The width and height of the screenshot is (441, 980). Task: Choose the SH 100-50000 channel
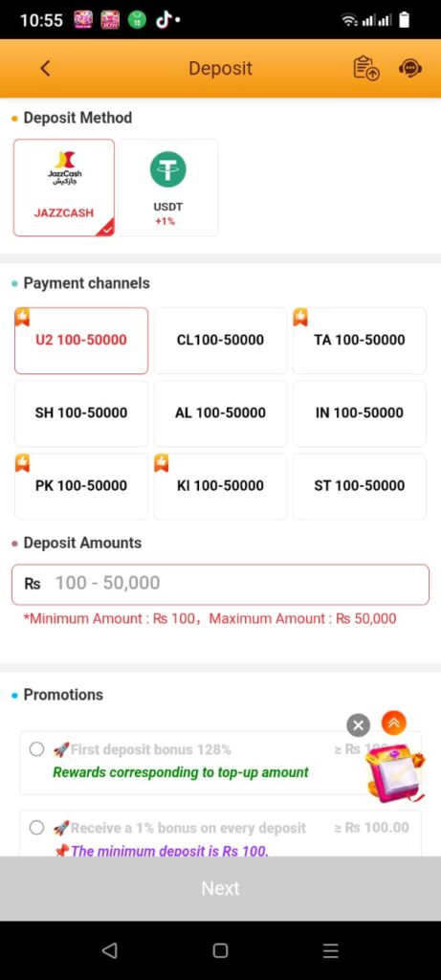[x=81, y=413]
